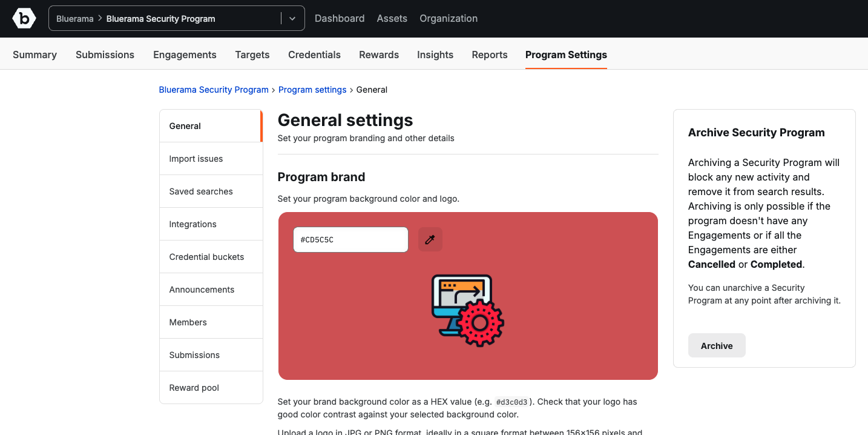Open Credential buckets settings
The width and height of the screenshot is (868, 435).
(206, 257)
